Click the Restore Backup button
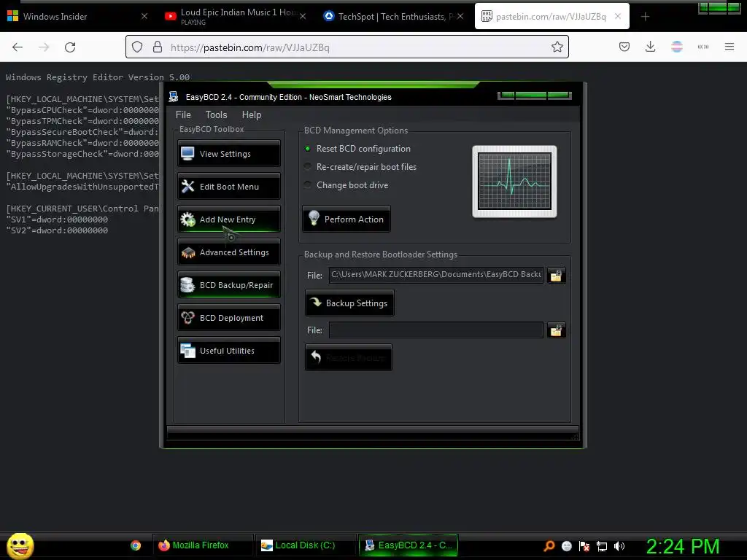Image resolution: width=747 pixels, height=560 pixels. pos(349,357)
